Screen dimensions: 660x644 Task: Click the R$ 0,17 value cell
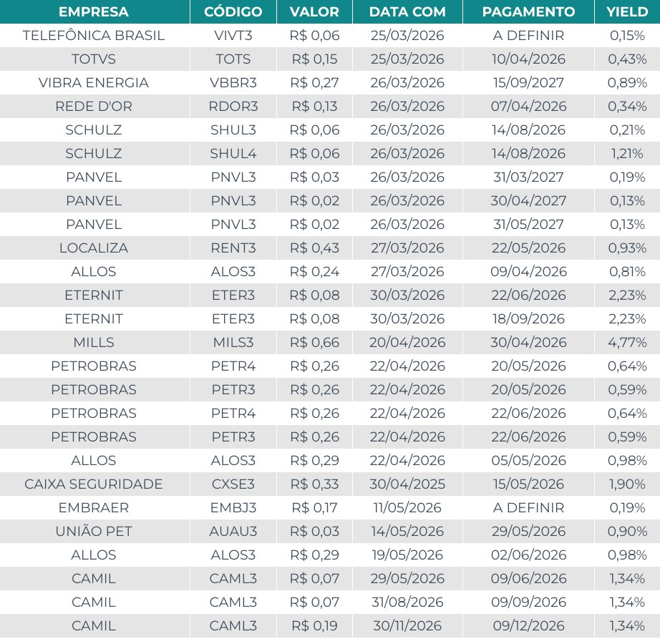(x=314, y=507)
